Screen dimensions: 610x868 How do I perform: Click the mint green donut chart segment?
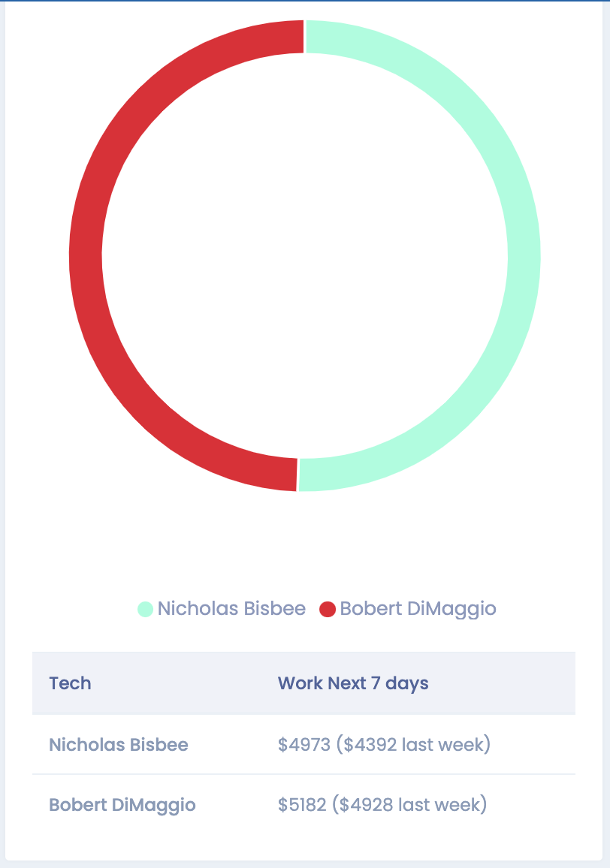coord(524,256)
